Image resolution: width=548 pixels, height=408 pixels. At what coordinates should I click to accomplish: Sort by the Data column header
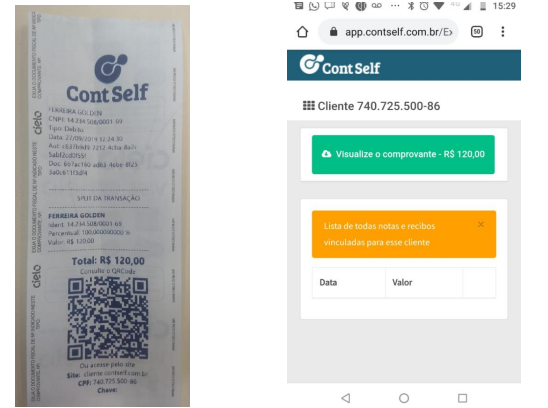point(328,282)
